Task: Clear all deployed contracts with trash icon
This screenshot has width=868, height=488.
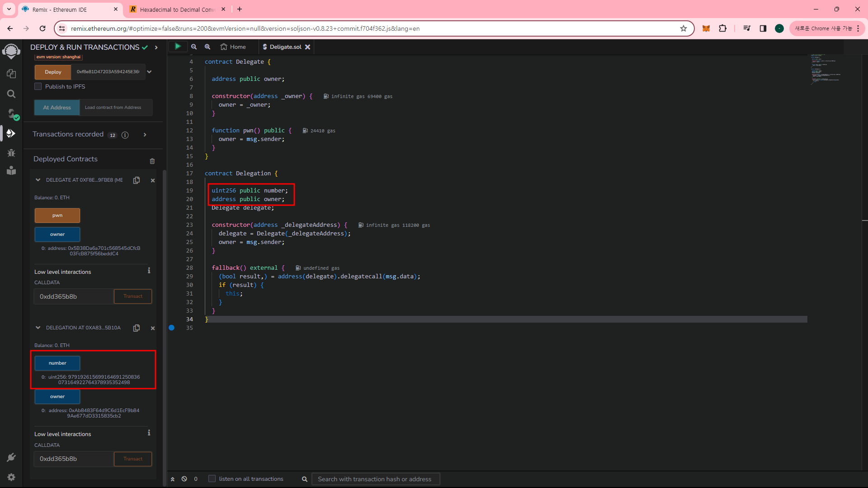Action: (x=152, y=161)
